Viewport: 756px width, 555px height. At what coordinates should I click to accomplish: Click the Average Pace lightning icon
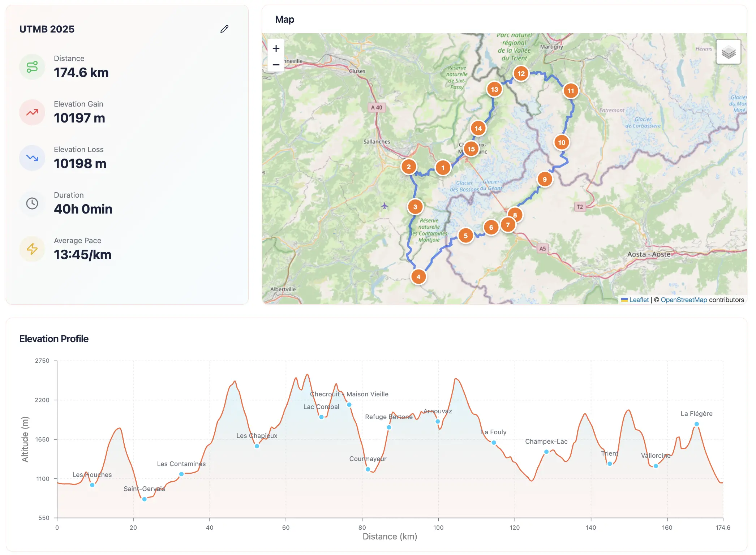tap(32, 249)
